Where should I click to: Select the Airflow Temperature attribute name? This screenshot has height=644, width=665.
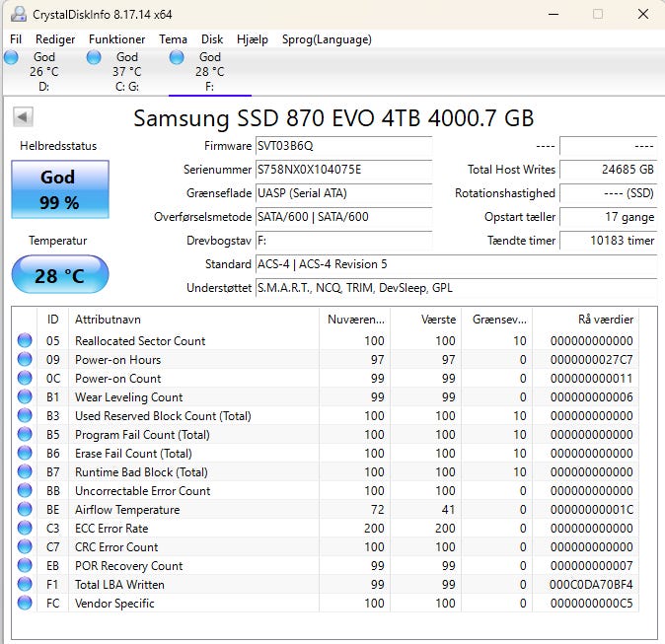click(127, 510)
